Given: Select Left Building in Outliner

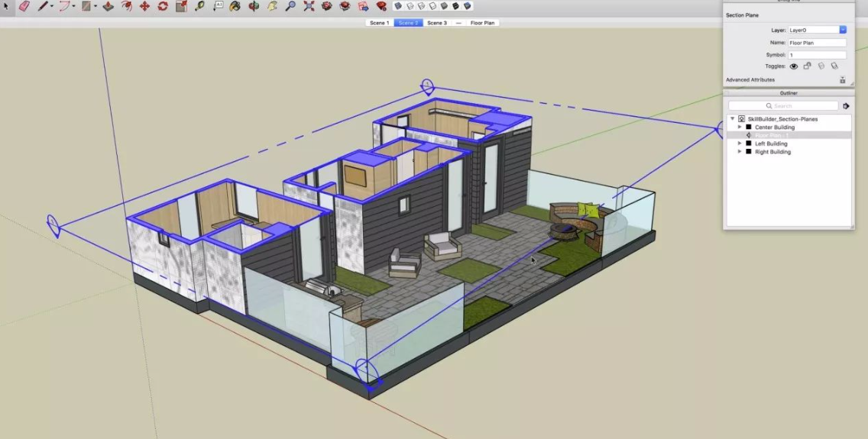Looking at the screenshot, I should click(x=770, y=144).
